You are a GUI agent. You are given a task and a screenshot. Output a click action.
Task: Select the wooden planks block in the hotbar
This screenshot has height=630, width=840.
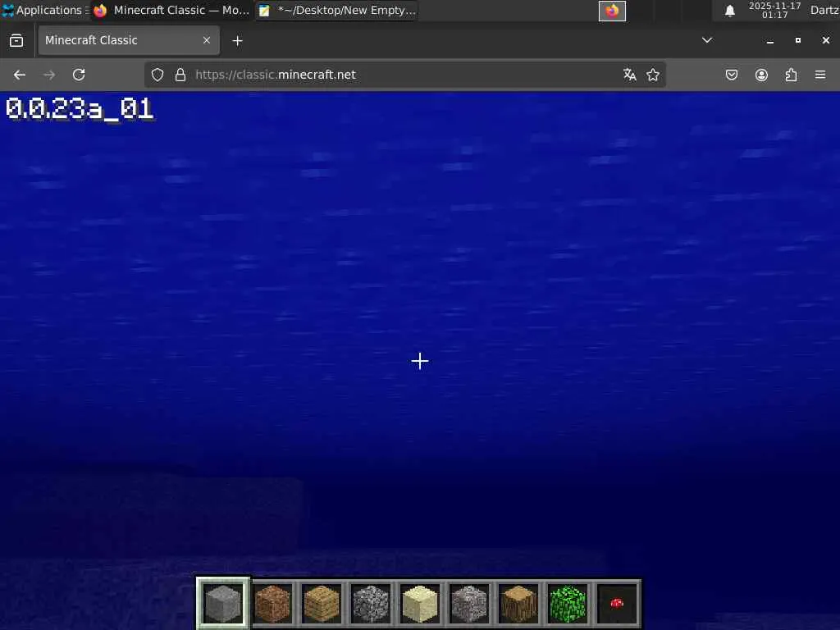pyautogui.click(x=322, y=603)
